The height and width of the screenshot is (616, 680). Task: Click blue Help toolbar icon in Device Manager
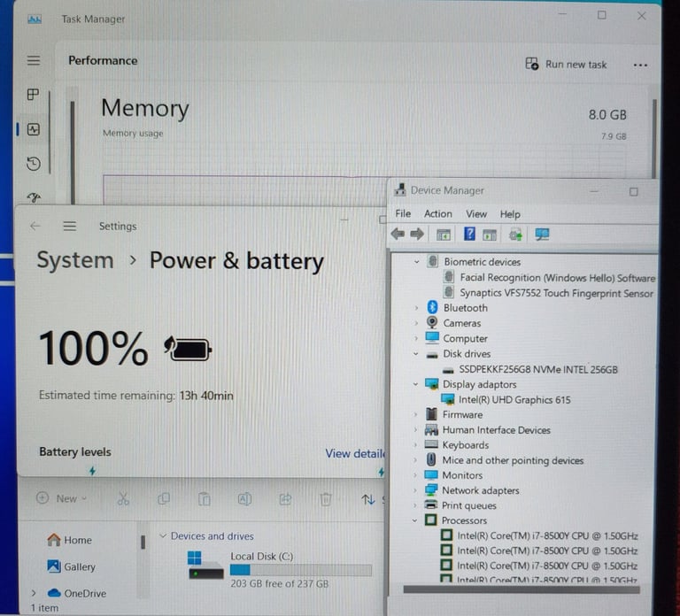coord(469,234)
